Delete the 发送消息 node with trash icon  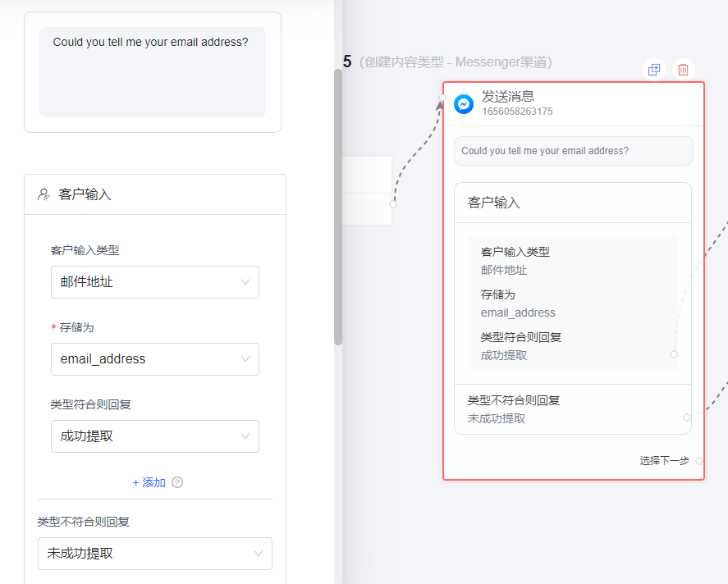683,70
